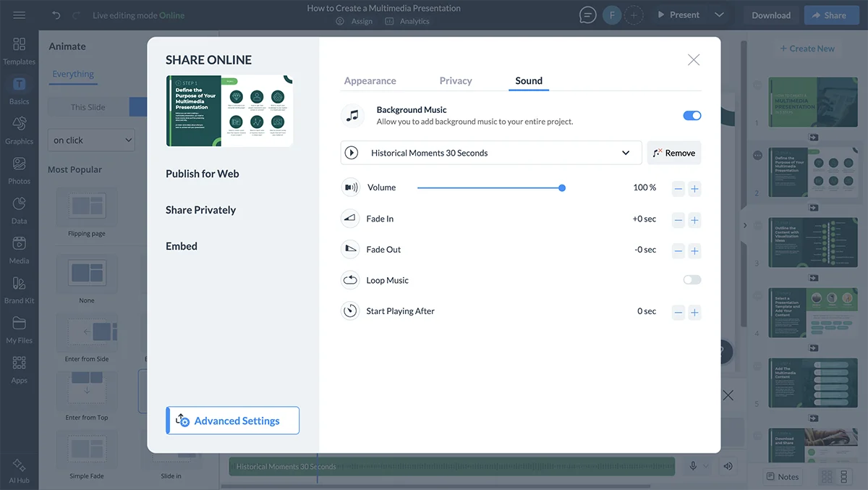Open the dropdown arrow next to the microphone

click(x=706, y=467)
